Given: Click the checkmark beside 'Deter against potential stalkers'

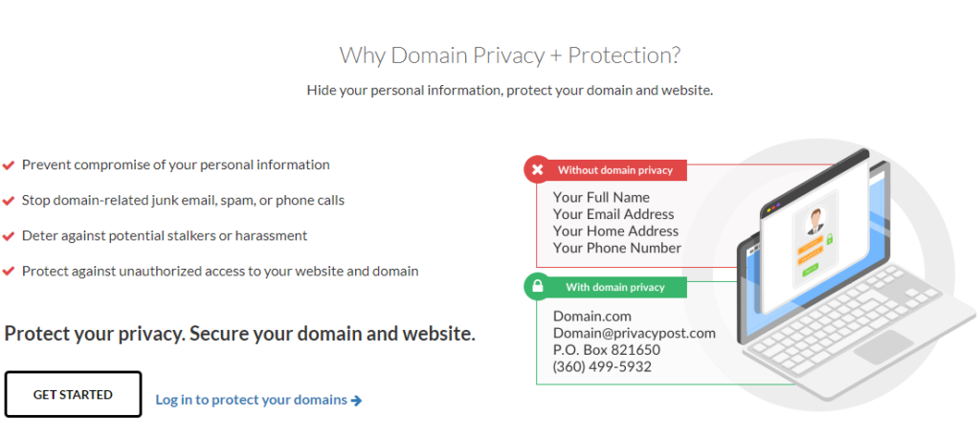Looking at the screenshot, I should (9, 235).
